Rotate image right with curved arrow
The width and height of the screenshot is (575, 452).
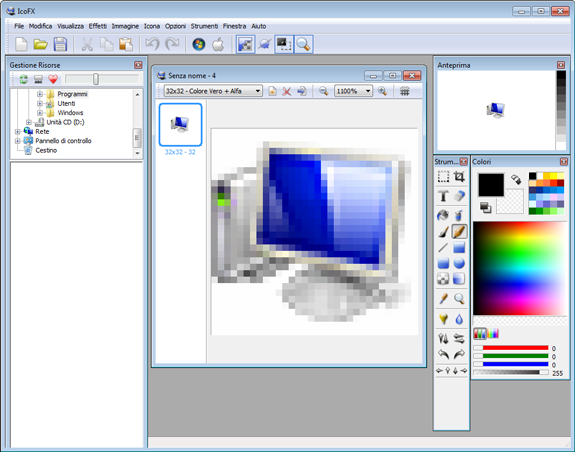[459, 354]
